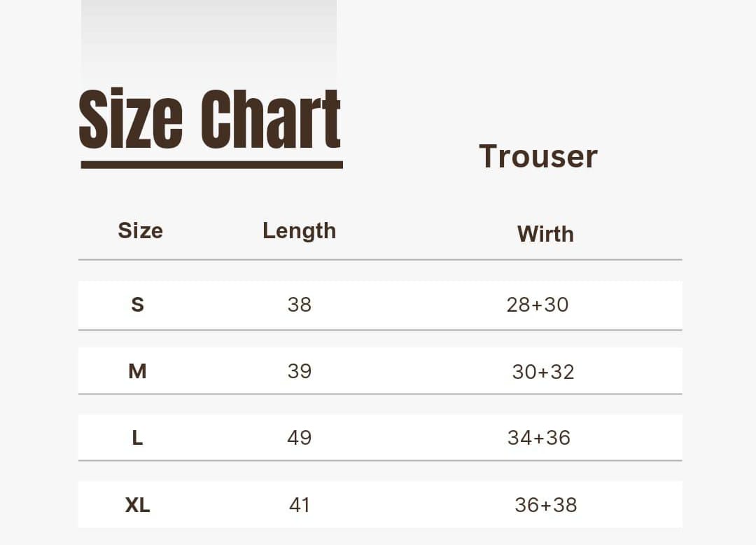
Task: Click length value 41
Action: tap(300, 505)
